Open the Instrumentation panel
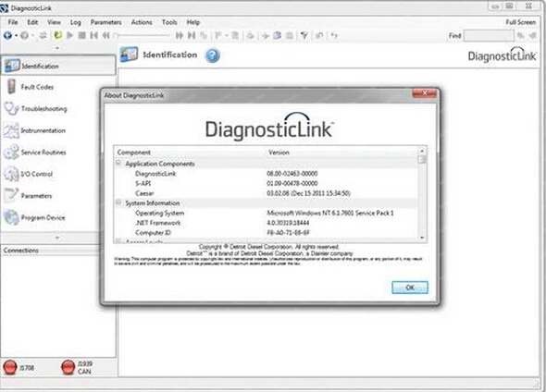546x392 pixels. pyautogui.click(x=35, y=130)
